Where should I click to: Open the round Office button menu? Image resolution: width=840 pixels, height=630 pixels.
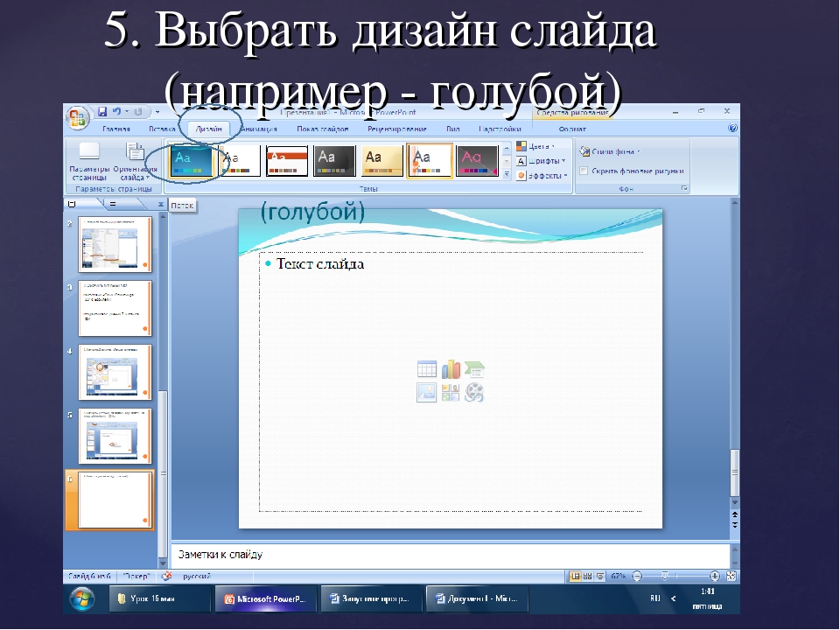click(x=78, y=118)
